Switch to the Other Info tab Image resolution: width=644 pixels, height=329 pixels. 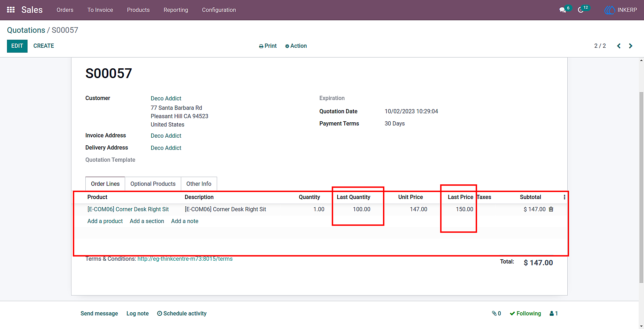(199, 184)
